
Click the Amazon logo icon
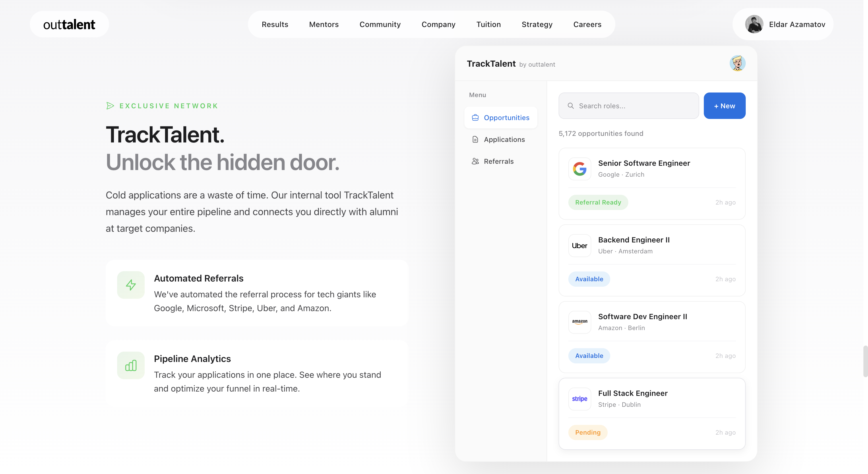click(580, 322)
